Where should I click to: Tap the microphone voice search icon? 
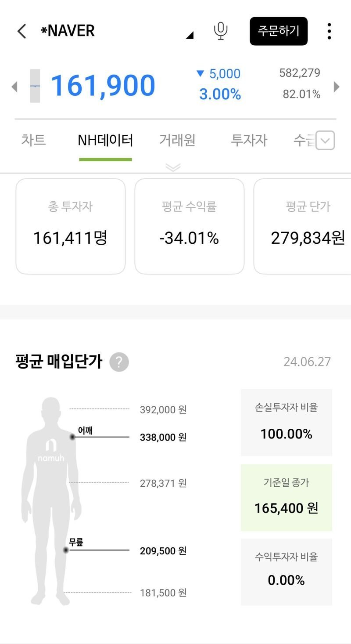point(221,31)
